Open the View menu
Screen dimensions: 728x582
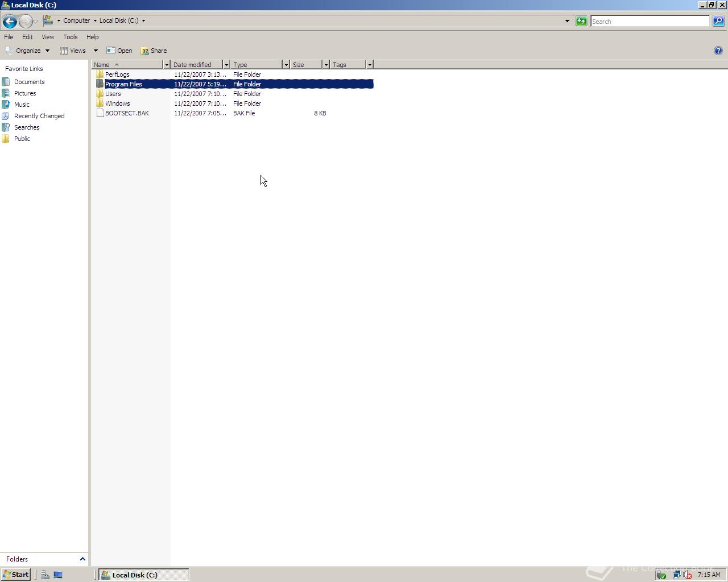(x=48, y=37)
